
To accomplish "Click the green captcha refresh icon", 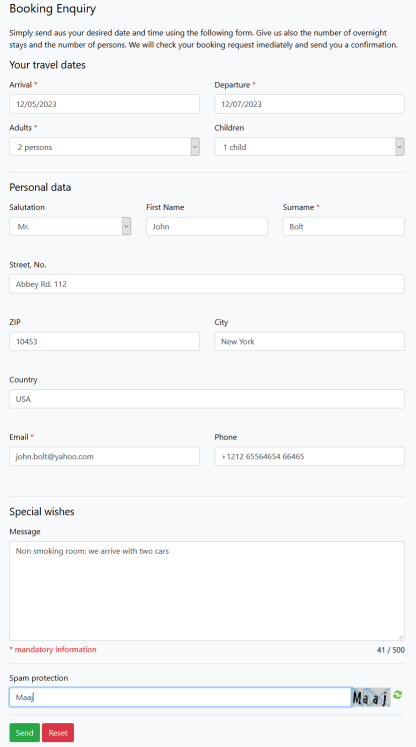I will point(397,695).
